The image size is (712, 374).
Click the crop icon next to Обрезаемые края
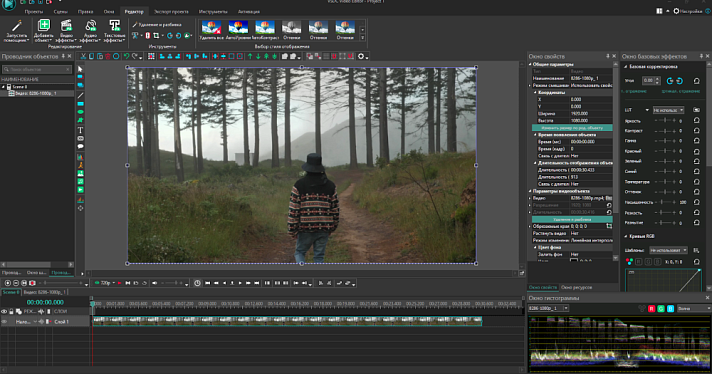[609, 226]
